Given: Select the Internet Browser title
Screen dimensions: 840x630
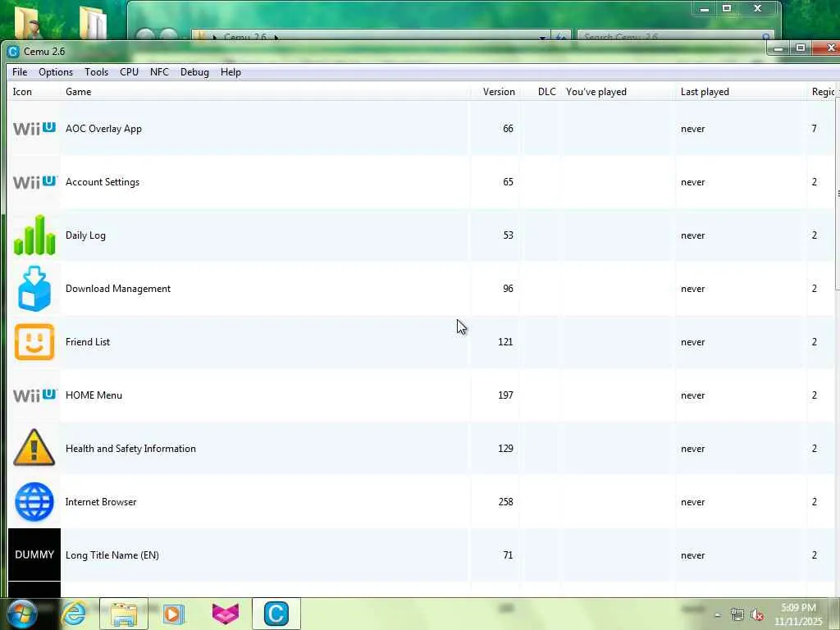Looking at the screenshot, I should coord(101,502).
